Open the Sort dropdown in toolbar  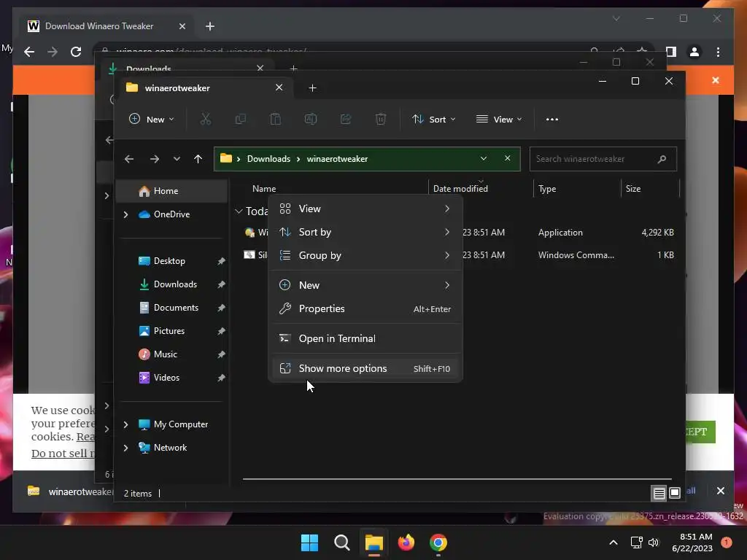434,119
